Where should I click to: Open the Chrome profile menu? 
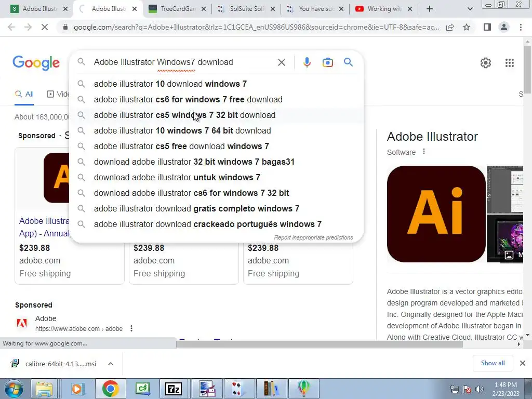coord(504,27)
